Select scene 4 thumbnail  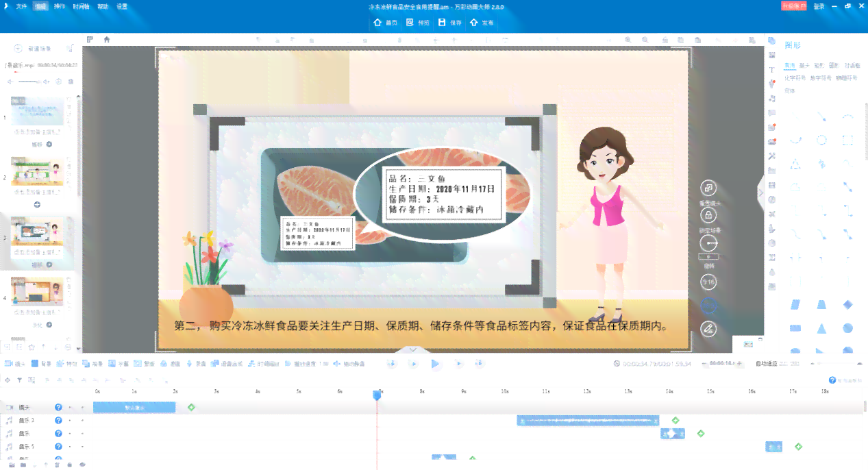(37, 292)
